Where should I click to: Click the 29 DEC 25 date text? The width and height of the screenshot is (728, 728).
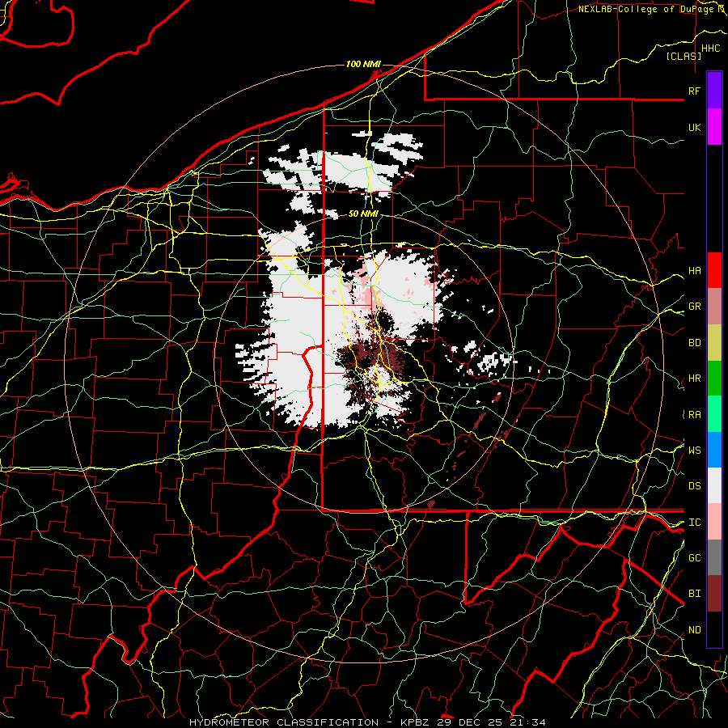pyautogui.click(x=470, y=722)
